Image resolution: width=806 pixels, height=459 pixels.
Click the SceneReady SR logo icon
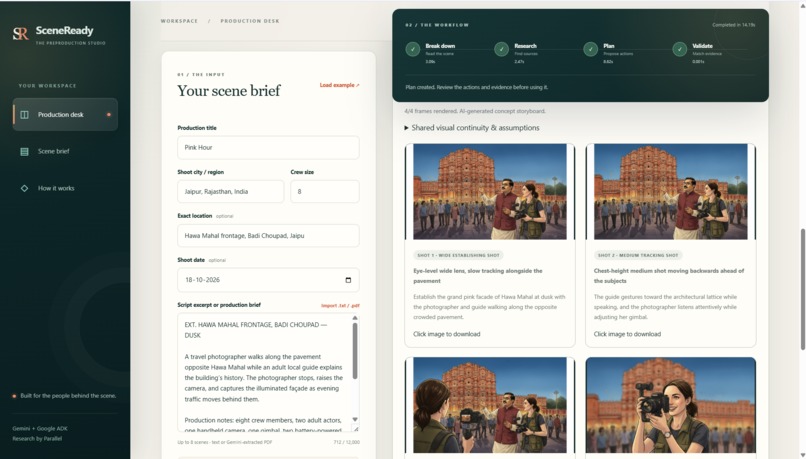coord(20,34)
